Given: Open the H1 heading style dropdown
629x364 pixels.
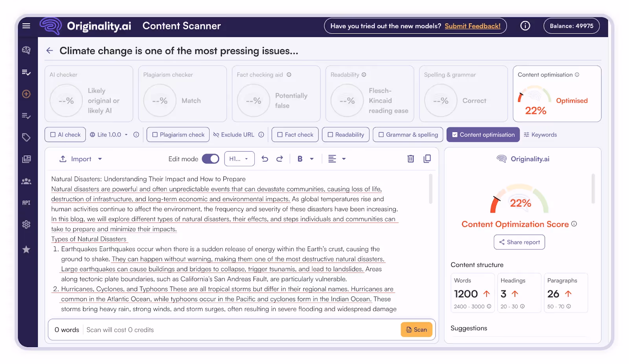Looking at the screenshot, I should click(x=239, y=159).
